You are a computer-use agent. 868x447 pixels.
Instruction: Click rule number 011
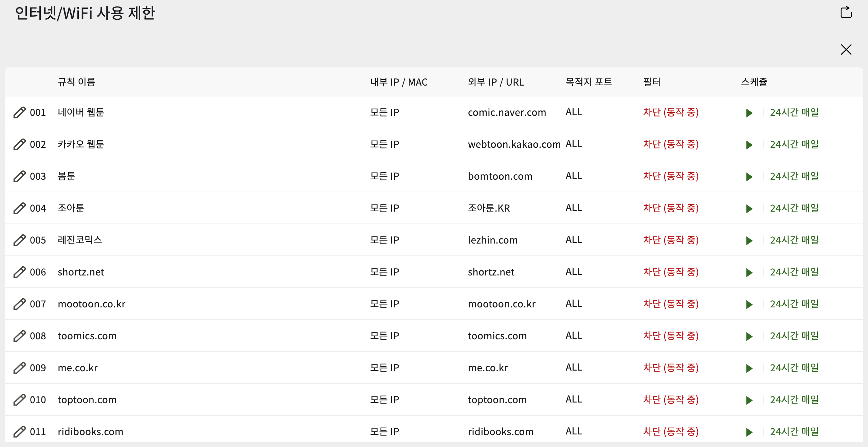point(38,432)
